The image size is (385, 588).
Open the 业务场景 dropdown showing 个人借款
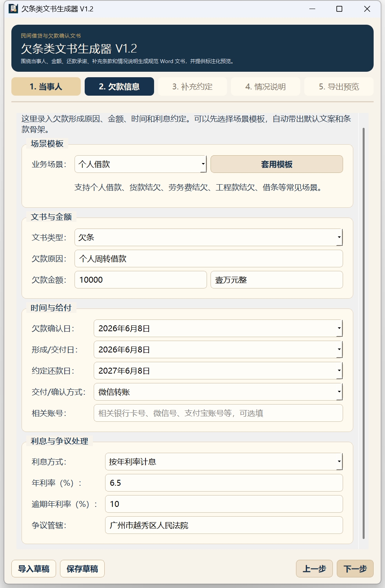point(140,164)
